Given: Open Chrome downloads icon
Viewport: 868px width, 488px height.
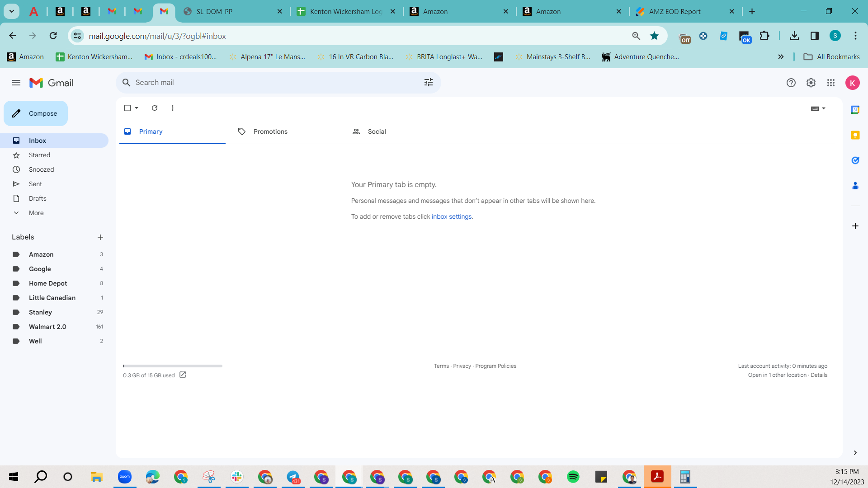Looking at the screenshot, I should coord(794,36).
